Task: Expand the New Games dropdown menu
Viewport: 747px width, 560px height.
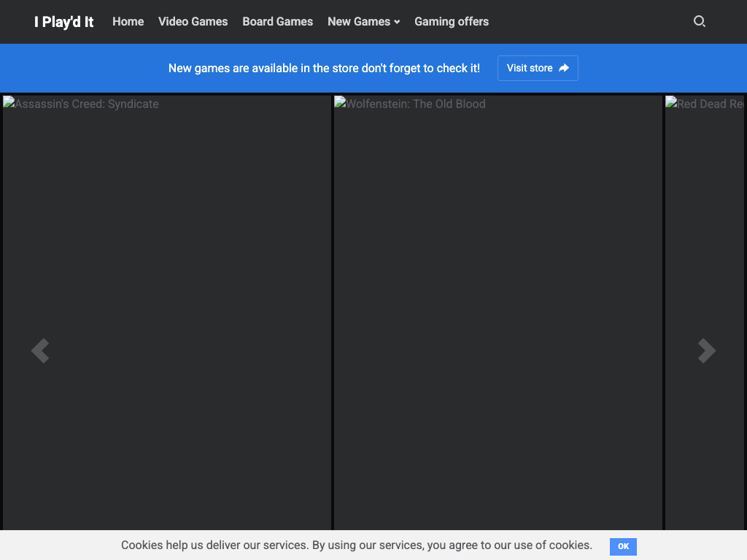Action: pyautogui.click(x=359, y=22)
